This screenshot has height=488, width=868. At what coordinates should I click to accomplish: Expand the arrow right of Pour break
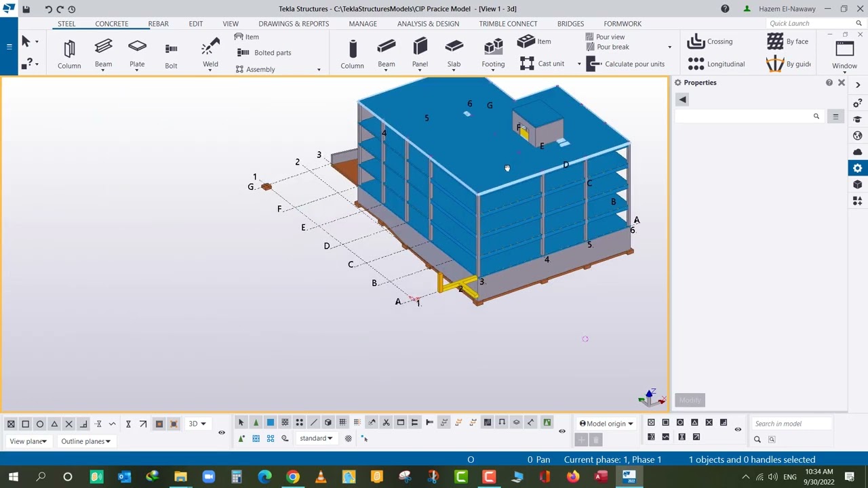(669, 47)
